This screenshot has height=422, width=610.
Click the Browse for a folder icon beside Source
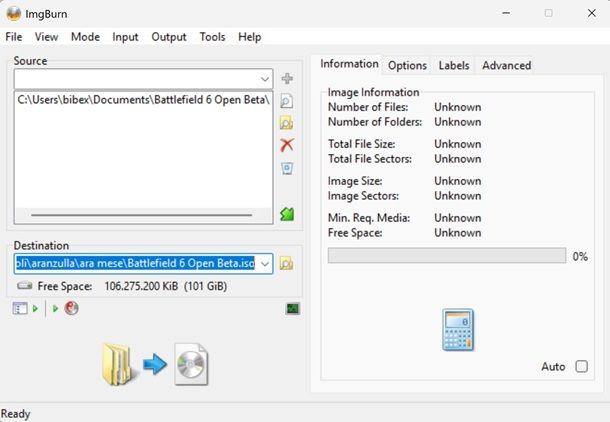click(x=287, y=123)
